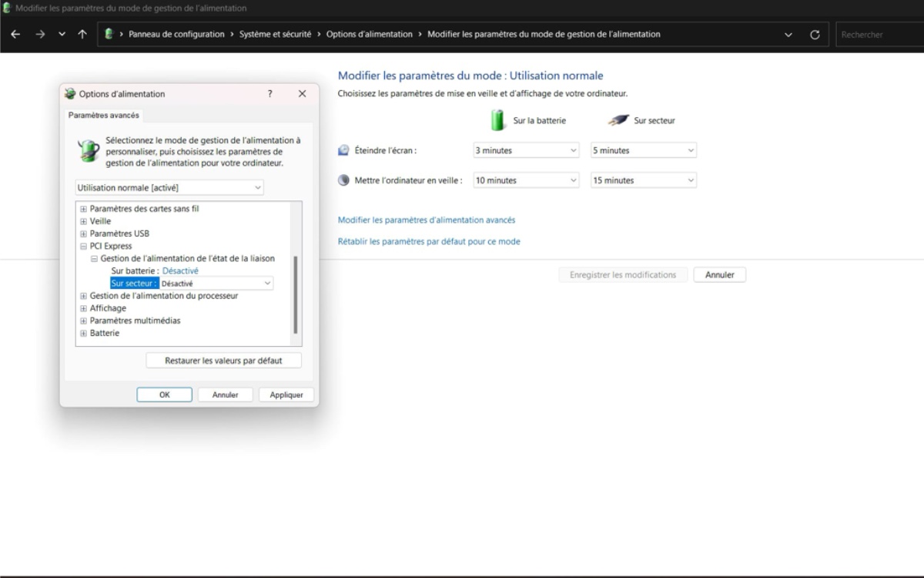Open recent locations chevron in navigation
Viewport: 924px width, 578px height.
(62, 35)
